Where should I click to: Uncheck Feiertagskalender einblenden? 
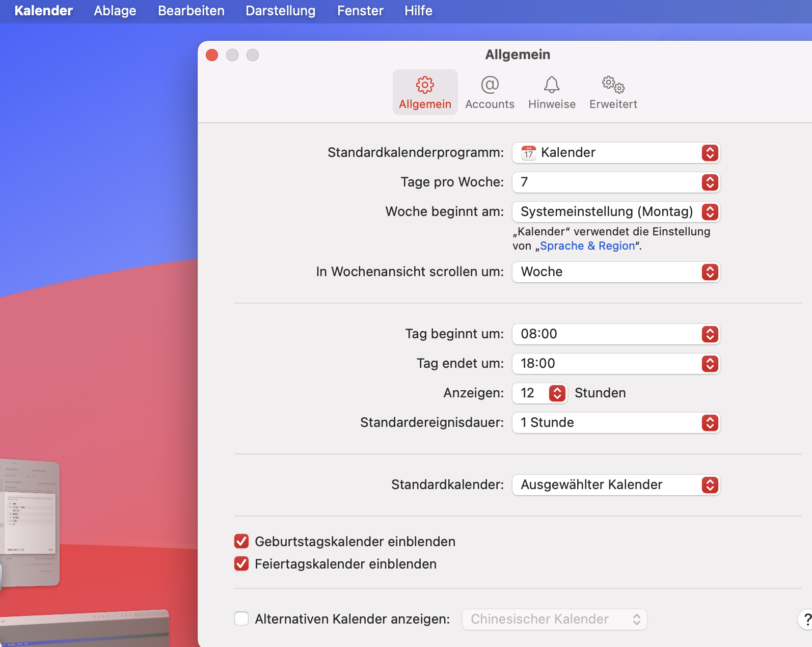tap(241, 563)
